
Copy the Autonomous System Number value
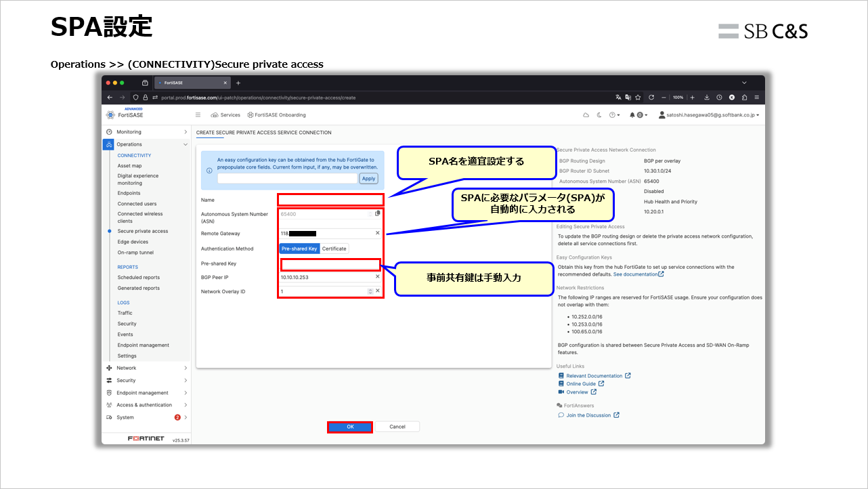point(378,213)
